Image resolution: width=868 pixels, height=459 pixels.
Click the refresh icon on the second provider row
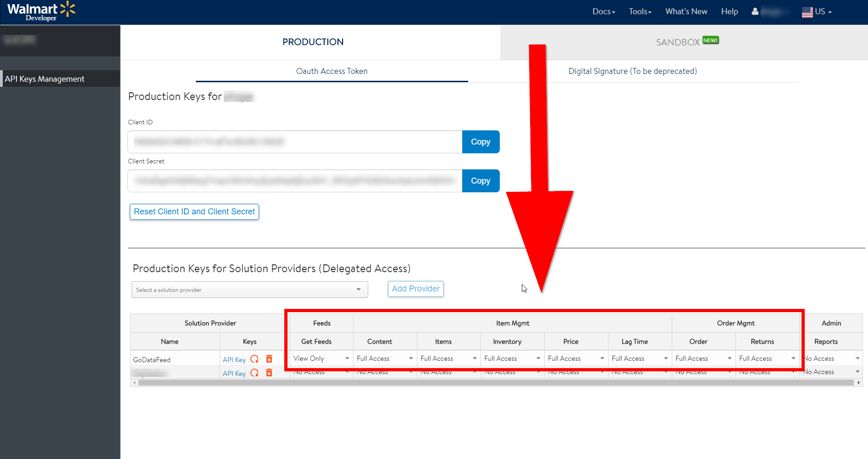tap(254, 373)
